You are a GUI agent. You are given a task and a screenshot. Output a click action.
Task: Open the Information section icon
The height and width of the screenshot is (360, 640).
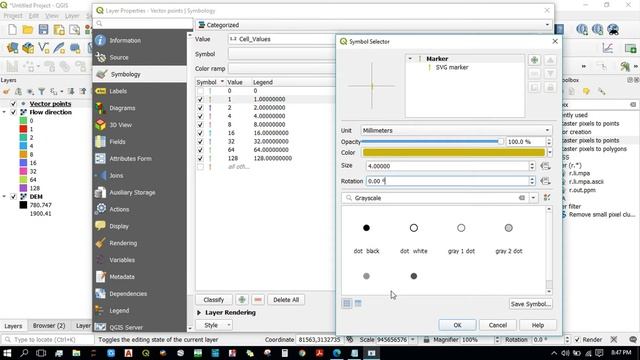click(x=100, y=40)
